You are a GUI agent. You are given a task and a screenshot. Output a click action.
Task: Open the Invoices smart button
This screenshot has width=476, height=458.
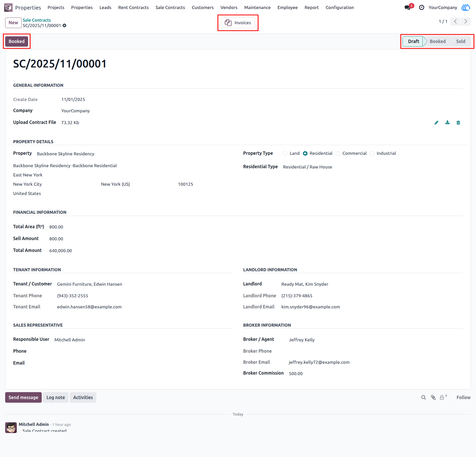238,23
